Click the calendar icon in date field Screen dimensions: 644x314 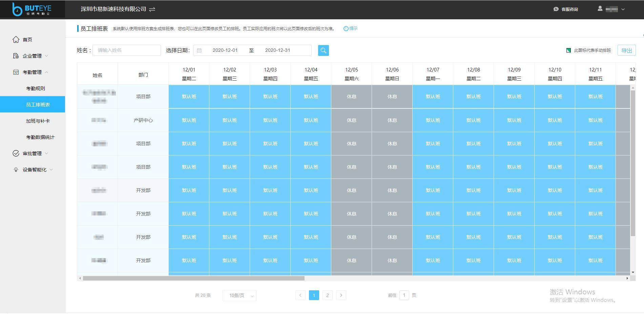pyautogui.click(x=199, y=50)
